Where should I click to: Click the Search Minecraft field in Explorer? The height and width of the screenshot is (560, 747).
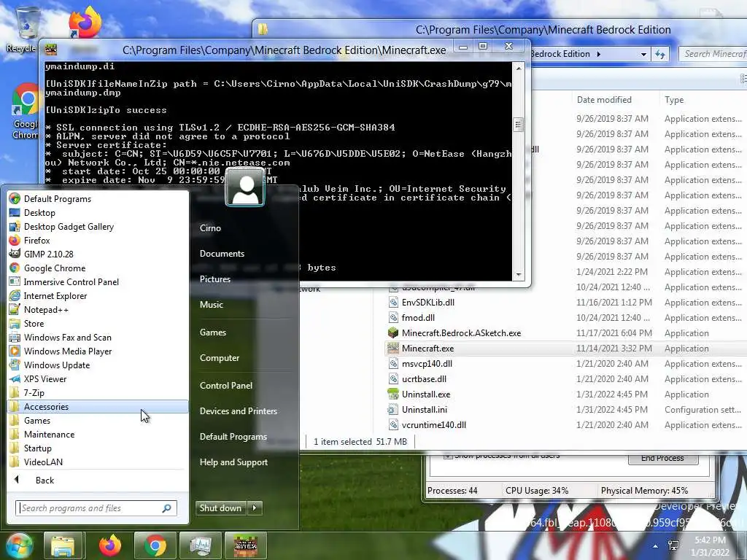point(713,54)
